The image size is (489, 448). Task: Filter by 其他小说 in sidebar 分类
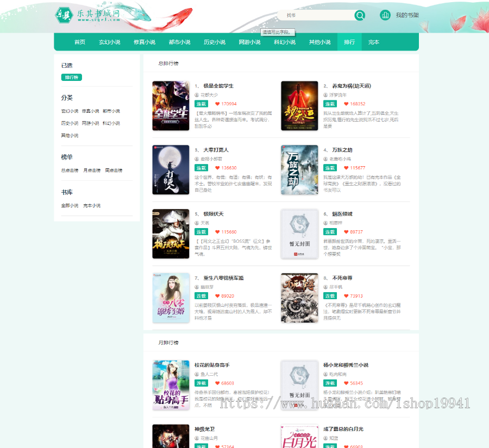point(70,135)
